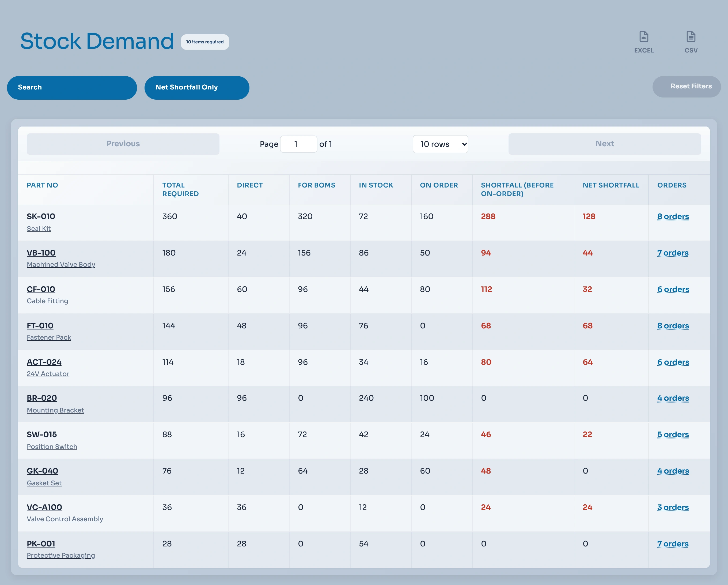Viewport: 728px width, 585px height.
Task: Open part ACT-024 link
Action: point(44,362)
